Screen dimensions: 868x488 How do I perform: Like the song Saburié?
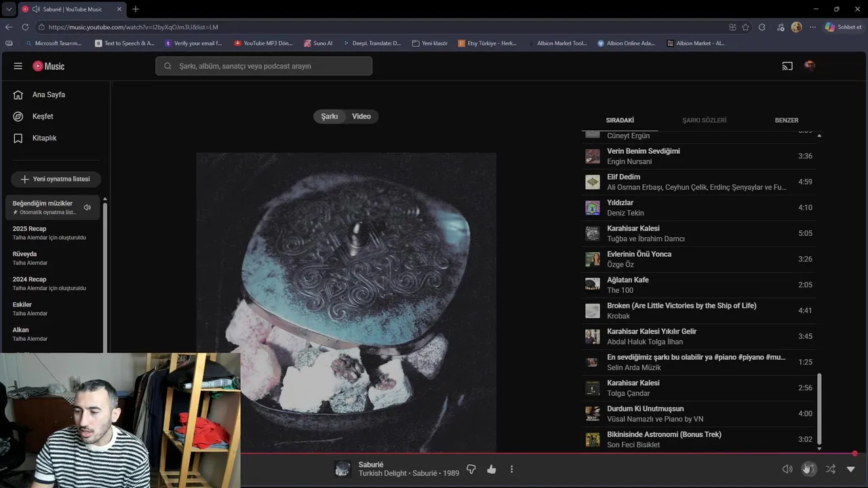492,469
